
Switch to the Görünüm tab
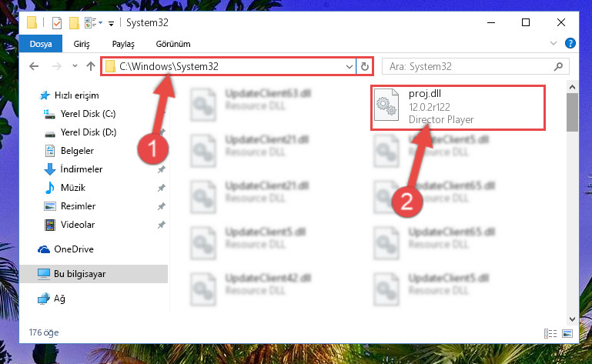coord(173,44)
